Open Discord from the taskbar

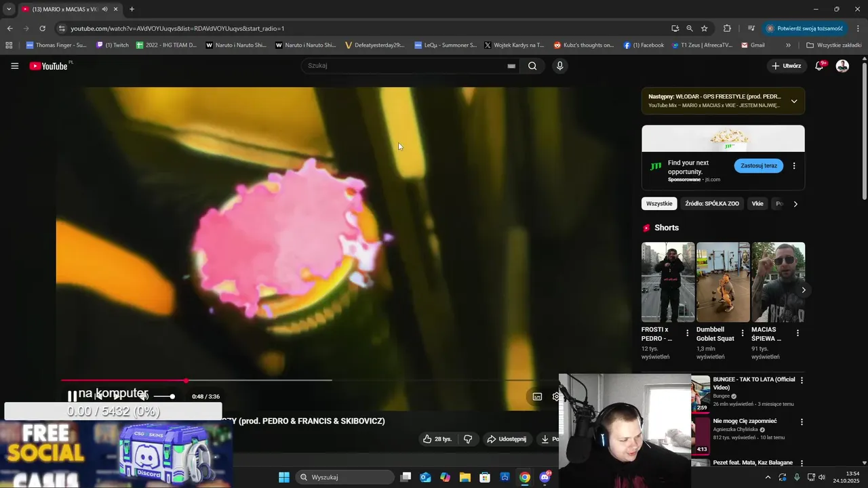pos(545,477)
